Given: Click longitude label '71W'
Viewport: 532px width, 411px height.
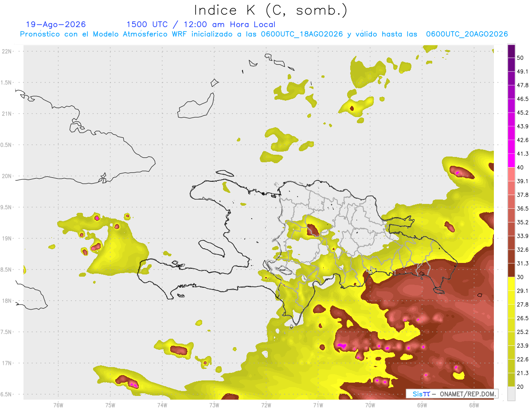Looking at the screenshot, I should (318, 405).
